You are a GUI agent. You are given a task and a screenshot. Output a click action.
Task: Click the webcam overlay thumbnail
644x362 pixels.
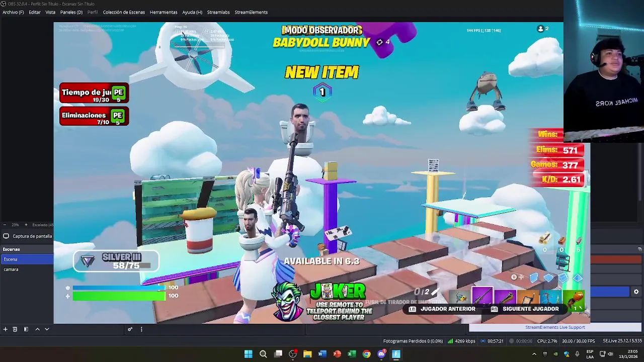[604, 70]
